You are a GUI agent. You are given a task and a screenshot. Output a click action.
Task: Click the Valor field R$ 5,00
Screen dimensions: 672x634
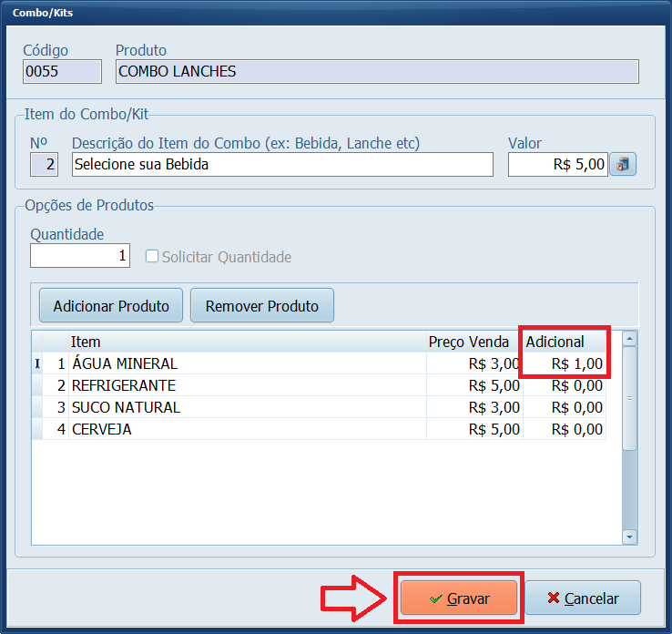(558, 164)
